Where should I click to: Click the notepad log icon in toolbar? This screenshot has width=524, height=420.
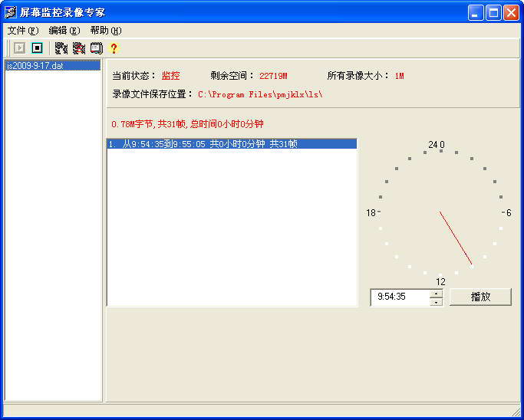[x=96, y=48]
